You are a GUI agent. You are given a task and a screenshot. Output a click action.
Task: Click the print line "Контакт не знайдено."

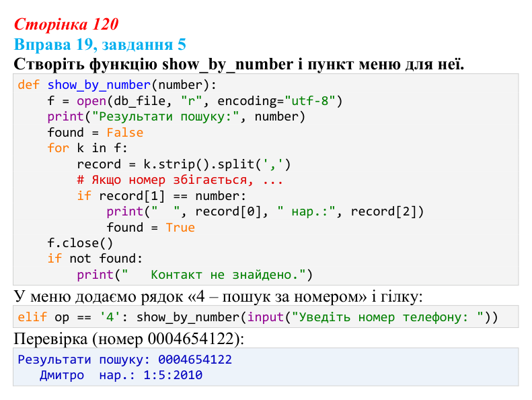(194, 275)
